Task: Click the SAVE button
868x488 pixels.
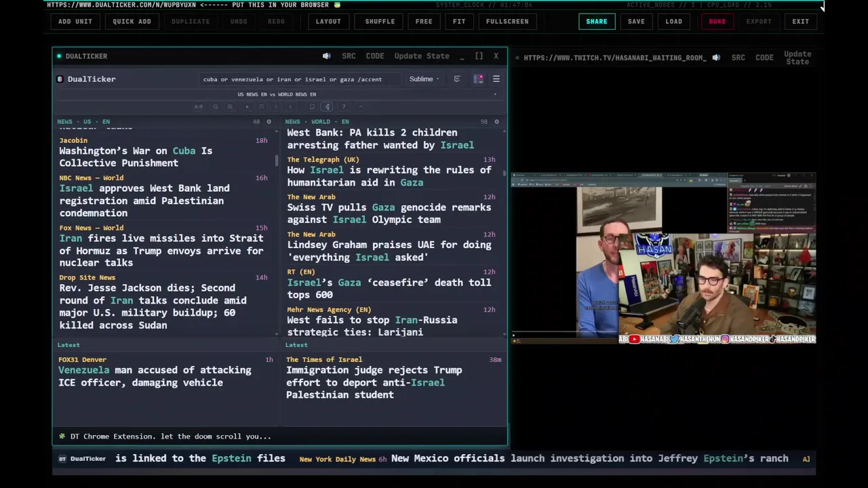Action: [x=636, y=22]
